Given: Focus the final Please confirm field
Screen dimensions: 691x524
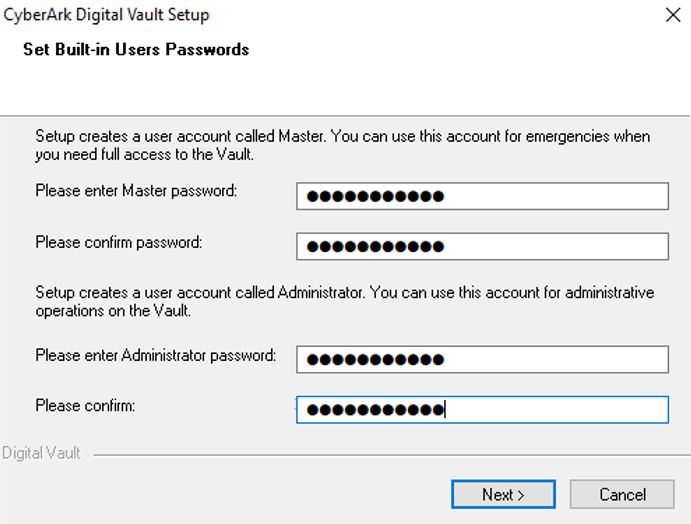Looking at the screenshot, I should pos(483,410).
